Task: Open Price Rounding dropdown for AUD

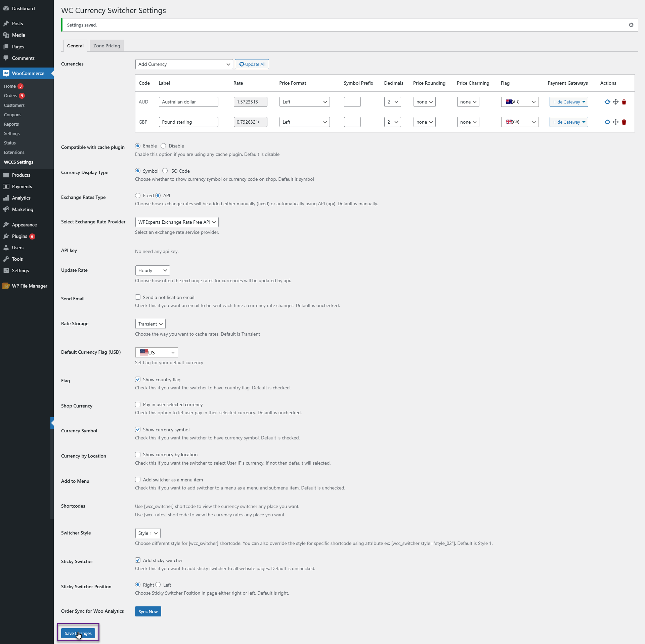Action: (424, 102)
